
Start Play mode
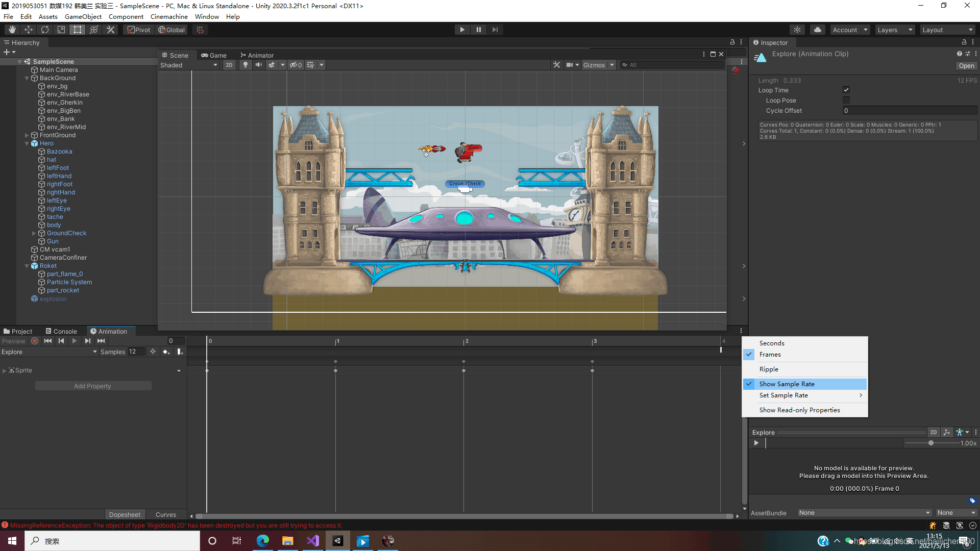click(x=462, y=30)
